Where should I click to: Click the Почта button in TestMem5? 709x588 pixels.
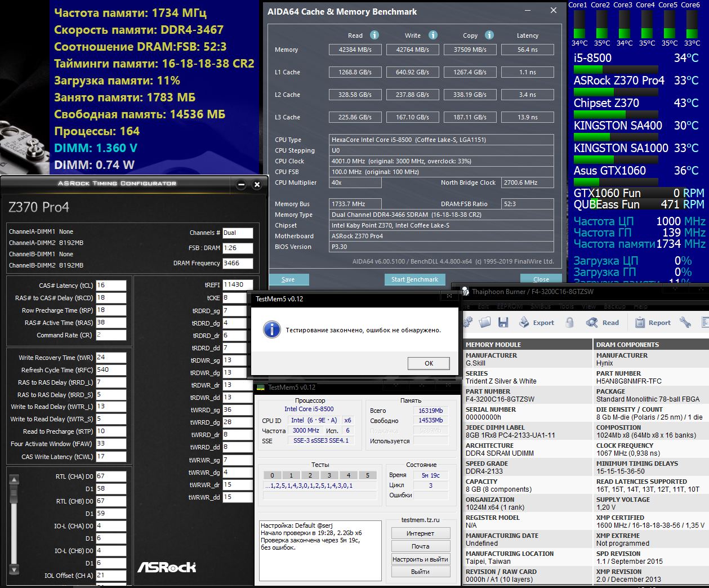tap(421, 546)
